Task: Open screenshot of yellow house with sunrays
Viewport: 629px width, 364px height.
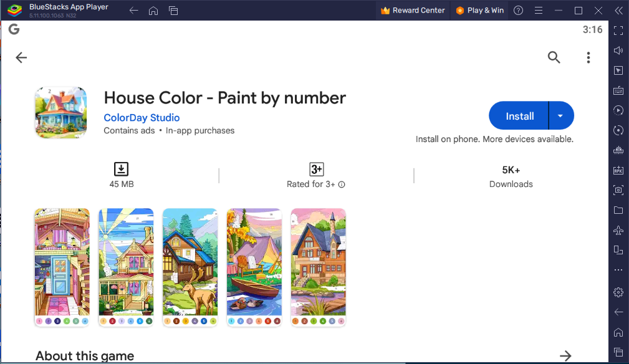Action: (126, 267)
